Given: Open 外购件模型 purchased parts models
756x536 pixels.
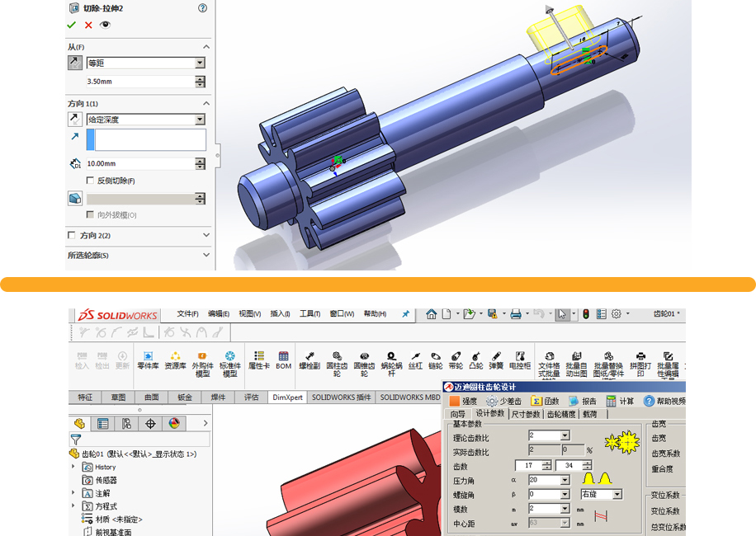Looking at the screenshot, I should 202,364.
